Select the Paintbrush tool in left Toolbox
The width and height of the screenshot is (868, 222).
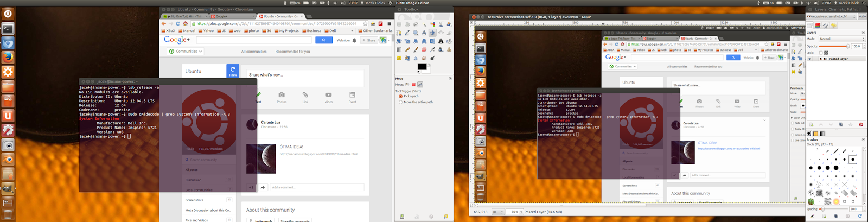[x=416, y=49]
